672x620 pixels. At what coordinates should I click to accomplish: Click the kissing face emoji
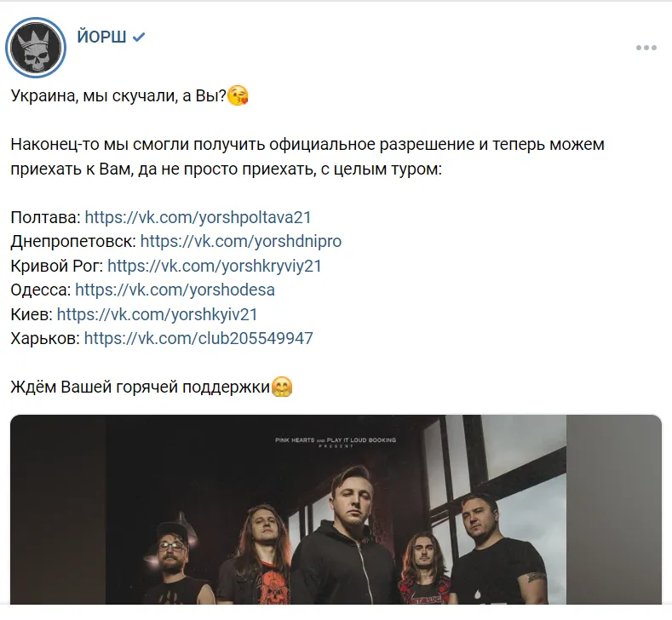tap(238, 96)
